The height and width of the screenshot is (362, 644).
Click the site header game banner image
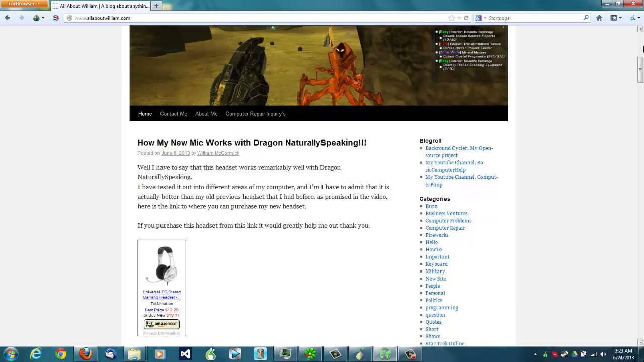point(318,65)
